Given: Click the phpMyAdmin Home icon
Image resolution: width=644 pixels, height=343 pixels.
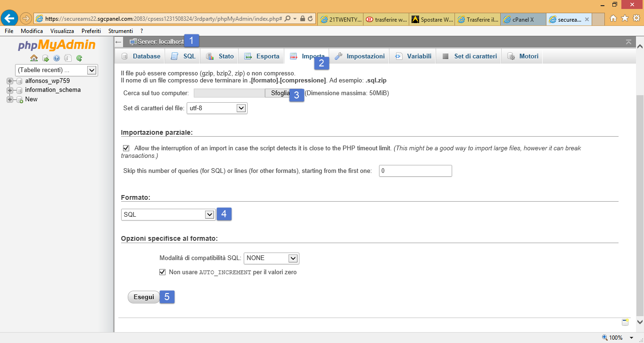Looking at the screenshot, I should (34, 58).
